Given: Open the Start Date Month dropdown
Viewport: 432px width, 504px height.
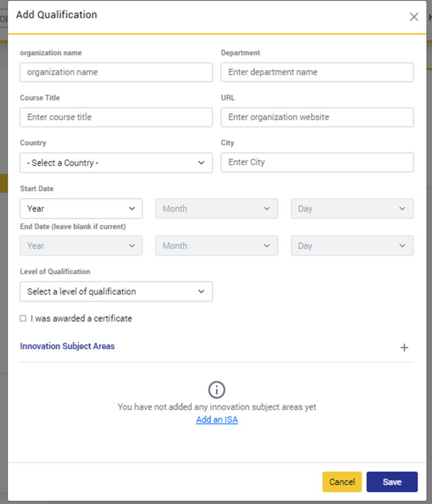Looking at the screenshot, I should pyautogui.click(x=217, y=209).
